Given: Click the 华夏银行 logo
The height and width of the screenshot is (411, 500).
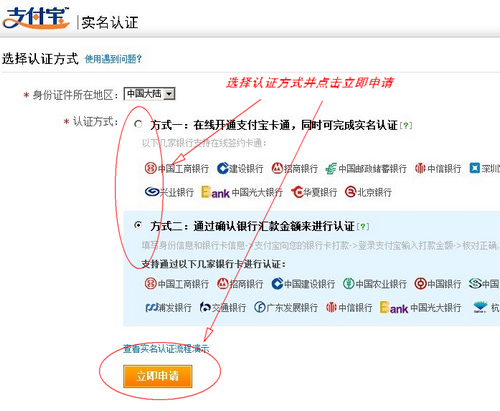Looking at the screenshot, I should tap(297, 192).
